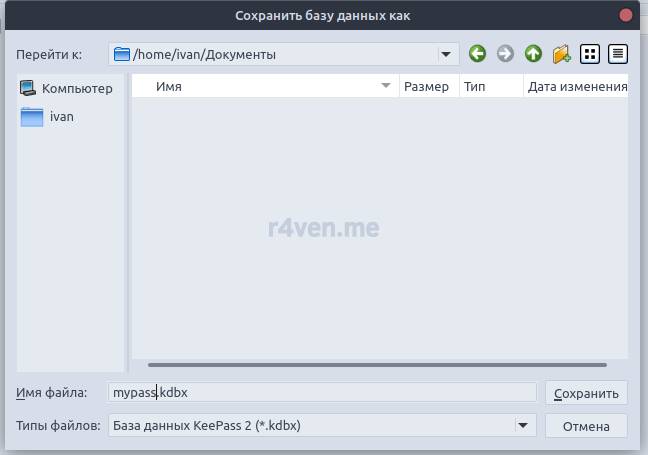This screenshot has height=455, width=648.
Task: Close the save dialog with red button
Action: click(626, 15)
